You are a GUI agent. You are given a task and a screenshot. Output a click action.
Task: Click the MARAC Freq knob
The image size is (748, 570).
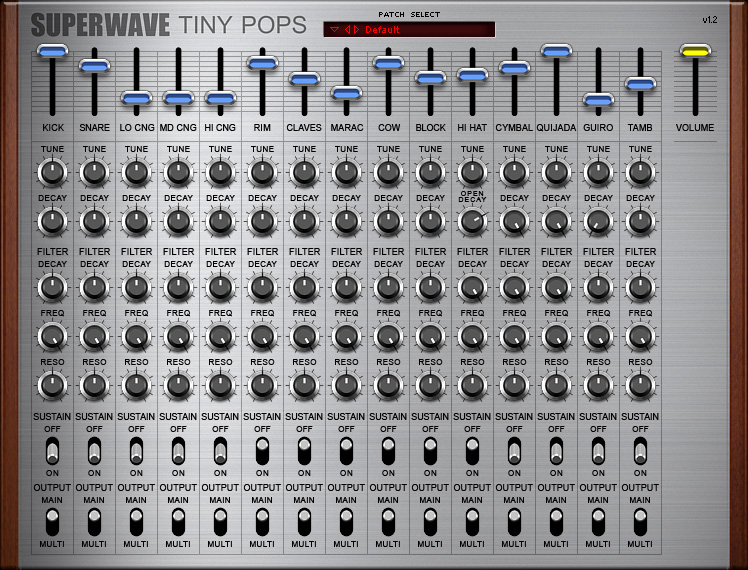point(346,336)
